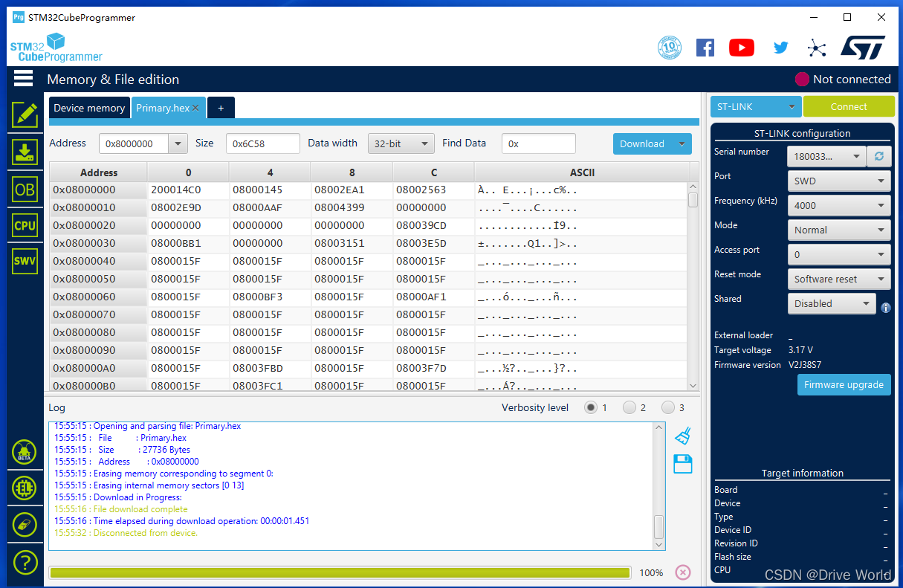Click the Not connected status indicator
Image resolution: width=903 pixels, height=588 pixels.
click(x=843, y=79)
